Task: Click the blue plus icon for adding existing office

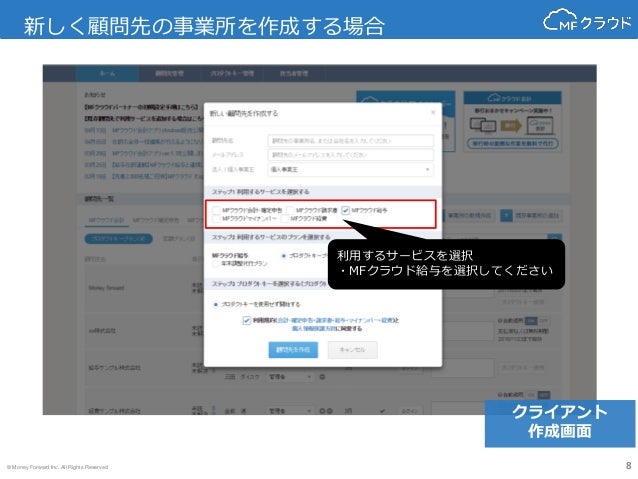Action: 506,215
